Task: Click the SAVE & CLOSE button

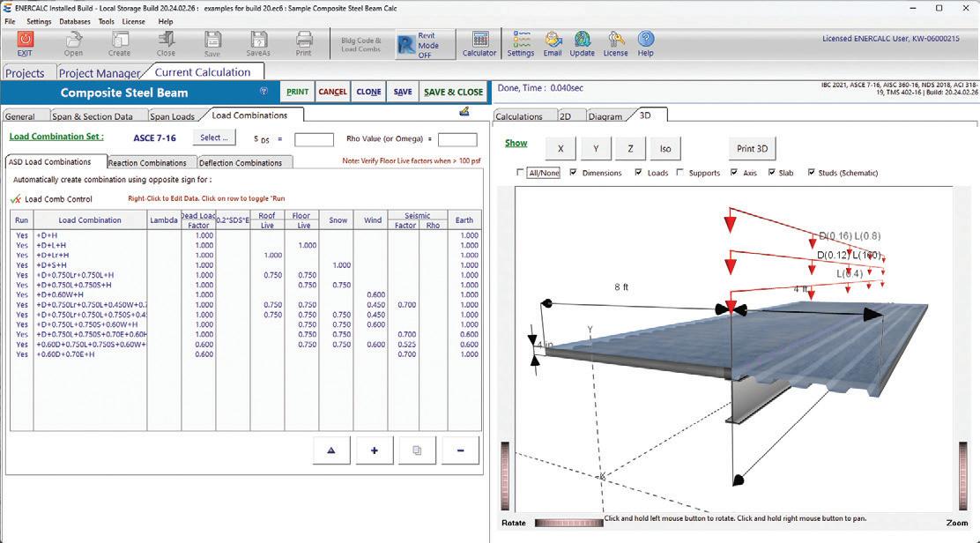Action: (x=453, y=92)
